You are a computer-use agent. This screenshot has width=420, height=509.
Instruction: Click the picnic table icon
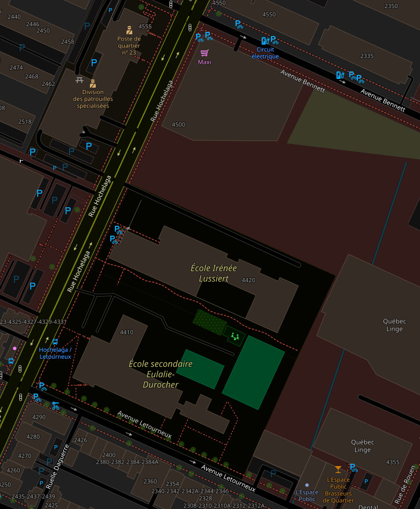pos(79,80)
